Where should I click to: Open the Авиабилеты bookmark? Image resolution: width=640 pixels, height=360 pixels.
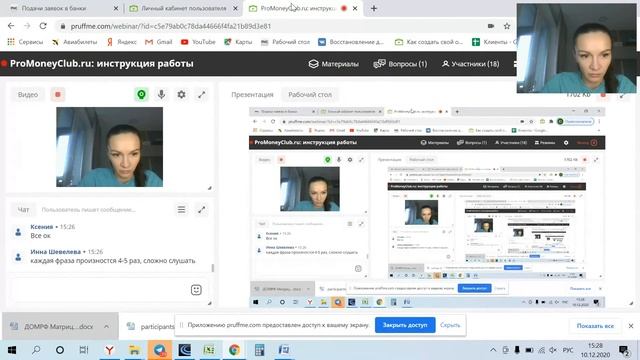coord(75,42)
